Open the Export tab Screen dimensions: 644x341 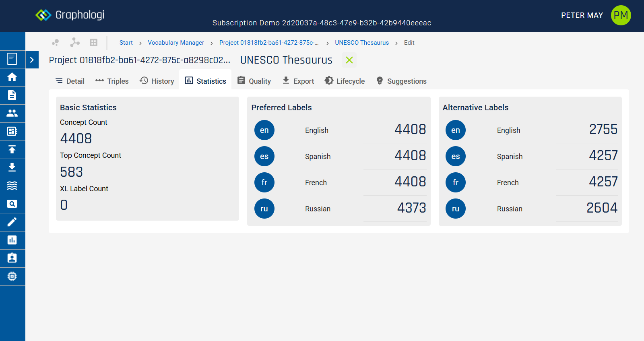pyautogui.click(x=298, y=81)
